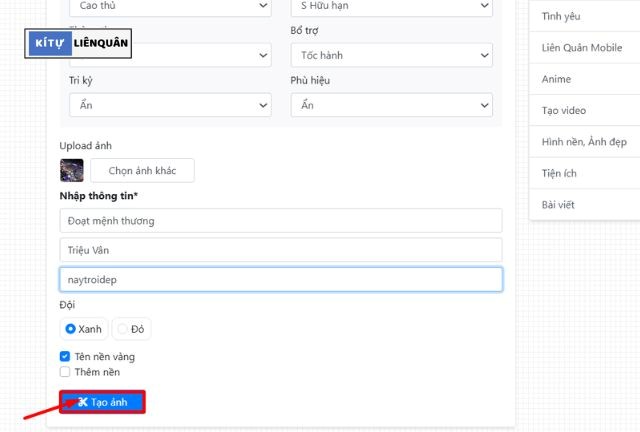Uncheck the Tên nền vàng checkbox
The image size is (640, 432).
tap(66, 356)
